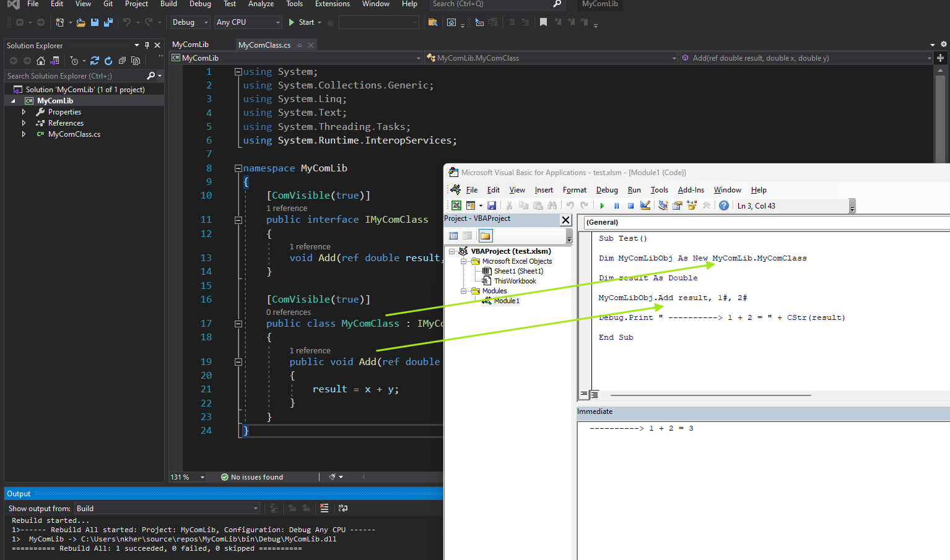Pin the Solution Explorer panel
950x560 pixels.
(x=147, y=45)
